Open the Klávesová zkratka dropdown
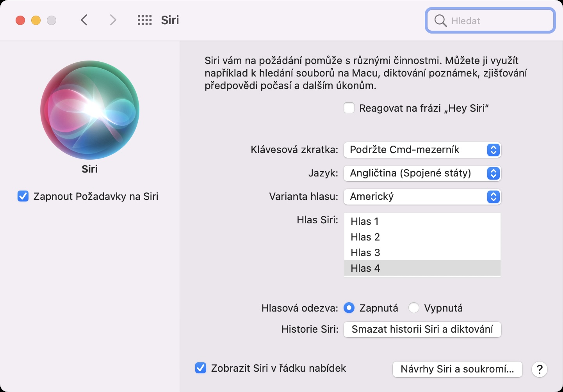 (422, 150)
